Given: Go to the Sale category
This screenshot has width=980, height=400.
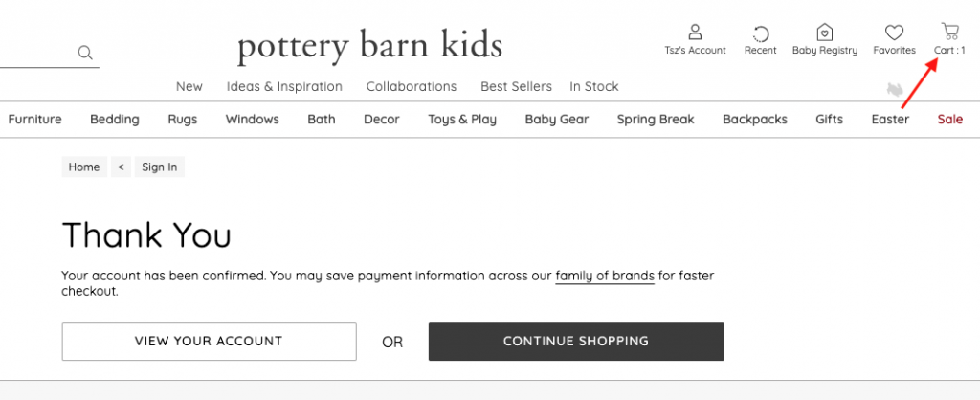Looking at the screenshot, I should coord(950,120).
